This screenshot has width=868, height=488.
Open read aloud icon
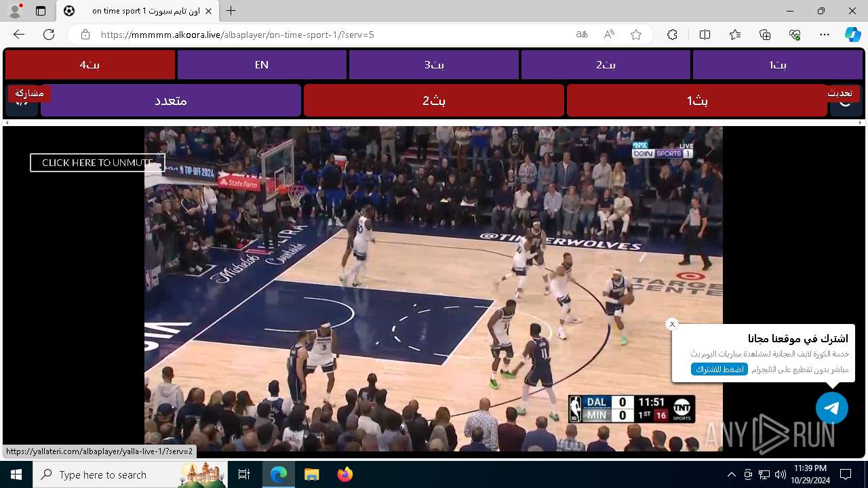point(609,35)
